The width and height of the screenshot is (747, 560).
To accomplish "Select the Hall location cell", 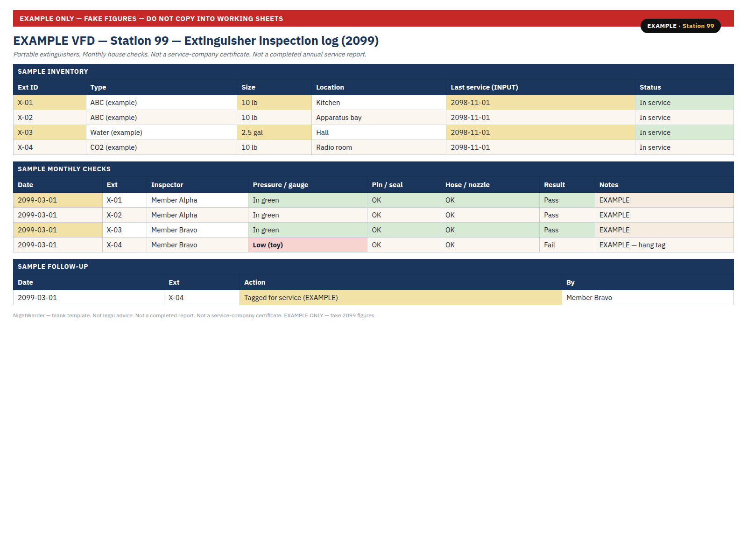I will [x=379, y=133].
